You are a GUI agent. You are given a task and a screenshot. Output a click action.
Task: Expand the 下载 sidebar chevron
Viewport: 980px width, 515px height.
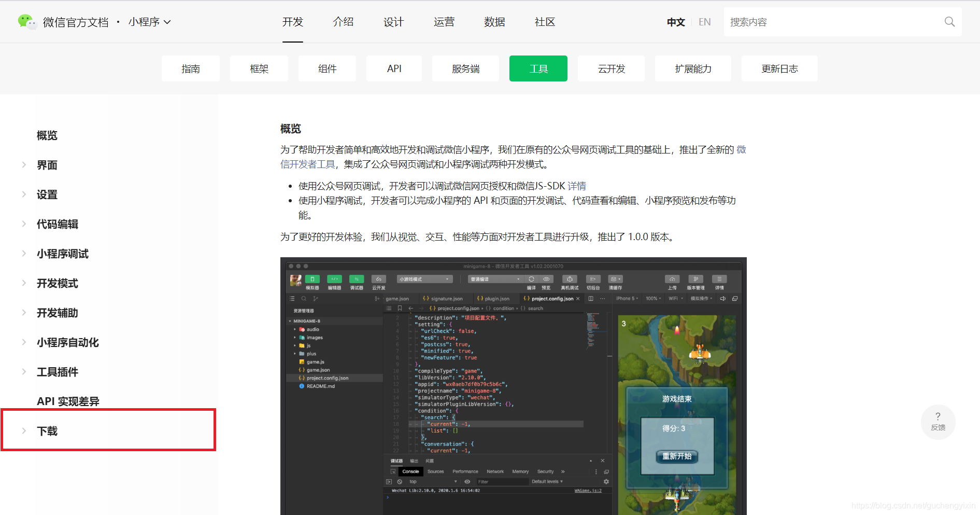(24, 431)
